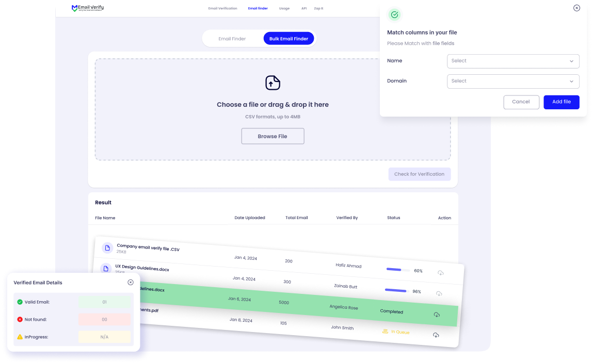The image size is (593, 364).
Task: Click the Jan 6, 2024 date cell
Action: (x=239, y=299)
